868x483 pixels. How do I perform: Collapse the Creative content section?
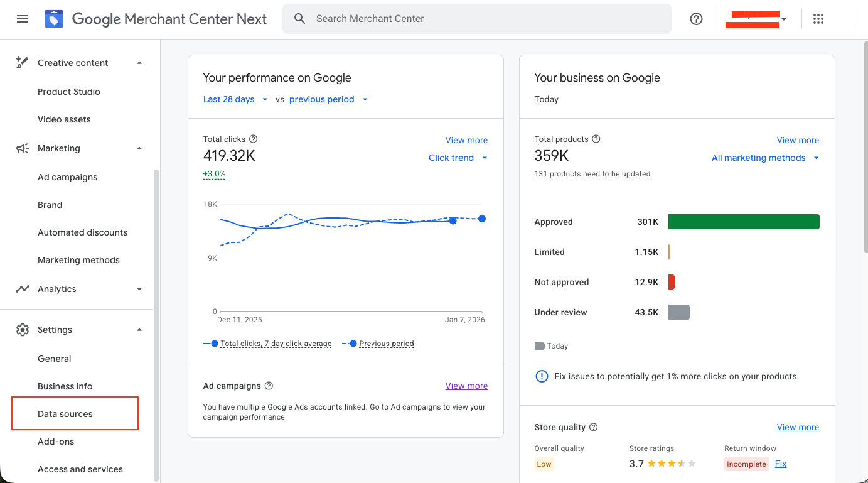click(139, 63)
